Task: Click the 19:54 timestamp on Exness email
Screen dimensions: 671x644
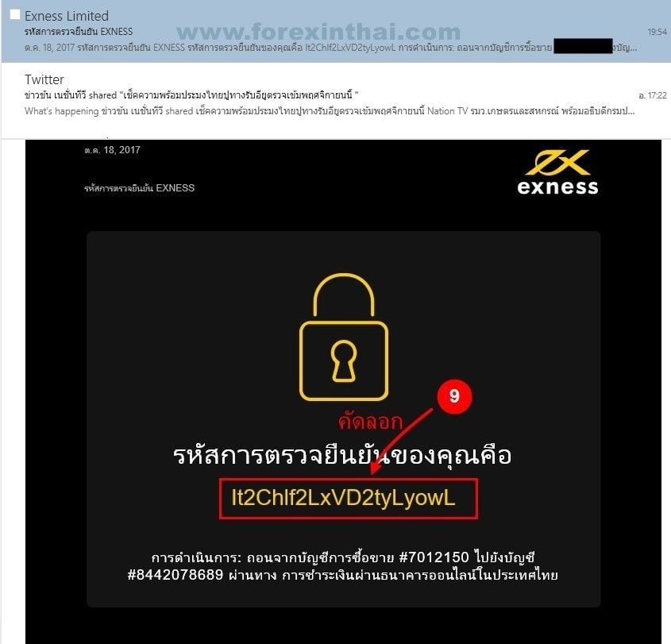Action: [x=657, y=32]
